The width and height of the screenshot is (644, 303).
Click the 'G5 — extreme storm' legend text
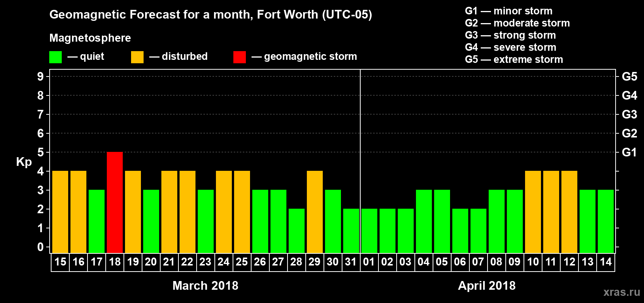point(514,59)
